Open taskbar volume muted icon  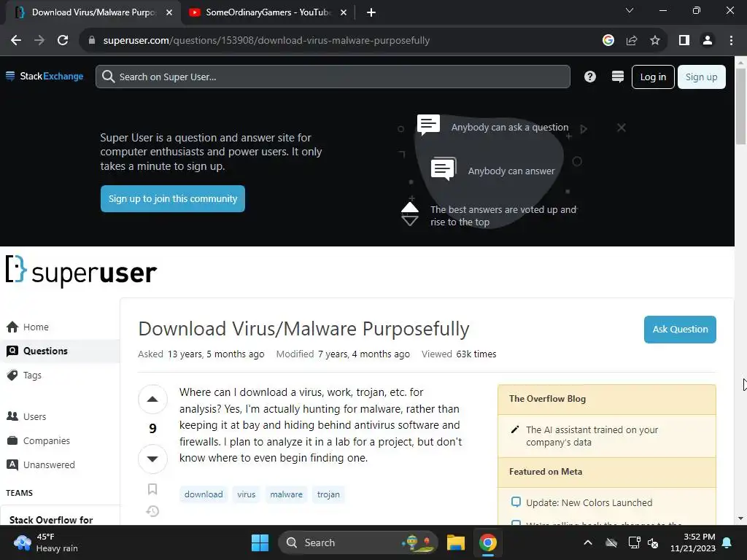pyautogui.click(x=653, y=542)
